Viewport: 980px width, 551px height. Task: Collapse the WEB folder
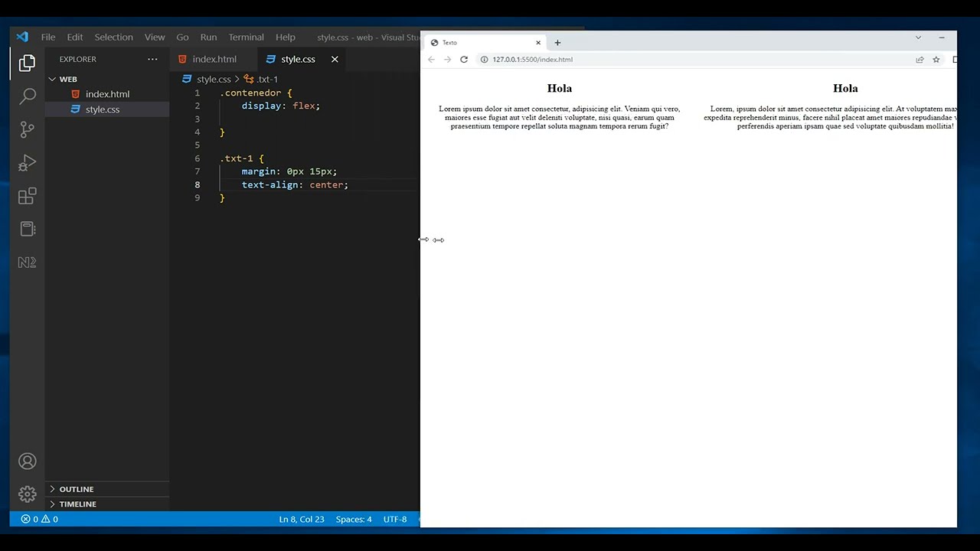[67, 79]
